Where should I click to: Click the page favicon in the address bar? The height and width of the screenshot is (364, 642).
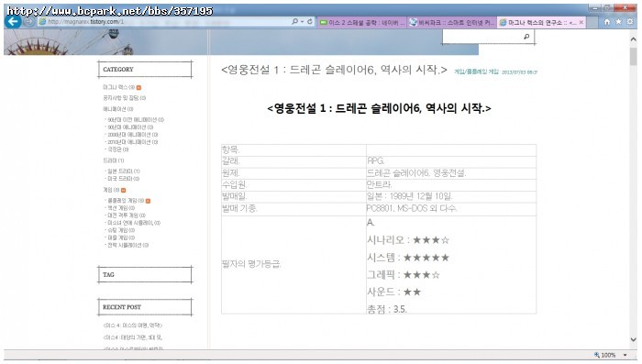42,22
